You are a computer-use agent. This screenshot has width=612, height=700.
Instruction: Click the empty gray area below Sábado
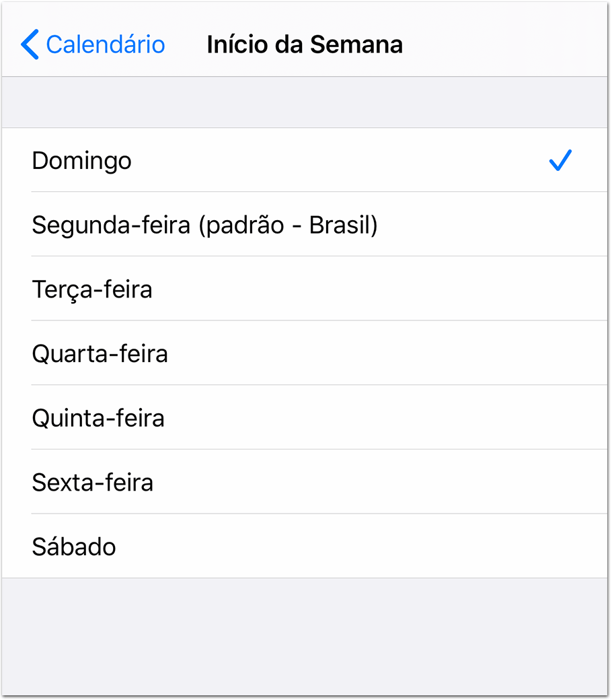pyautogui.click(x=305, y=636)
